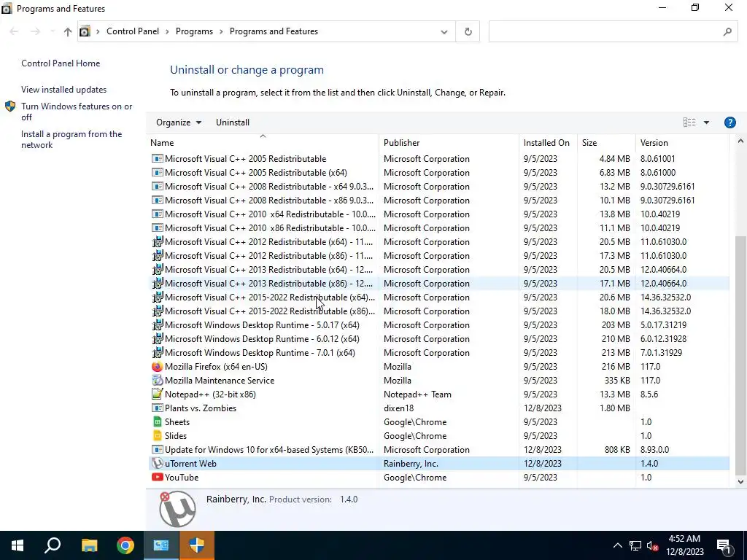Viewport: 747px width, 560px height.
Task: Click Control Panel taskbar icon
Action: point(161,545)
